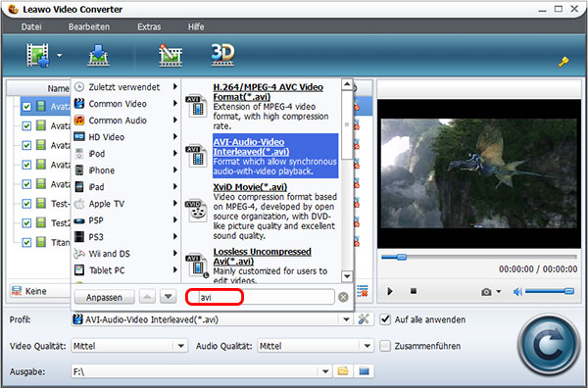This screenshot has height=388, width=588.
Task: Click the AVI Interleaved format icon
Action: pyautogui.click(x=196, y=156)
